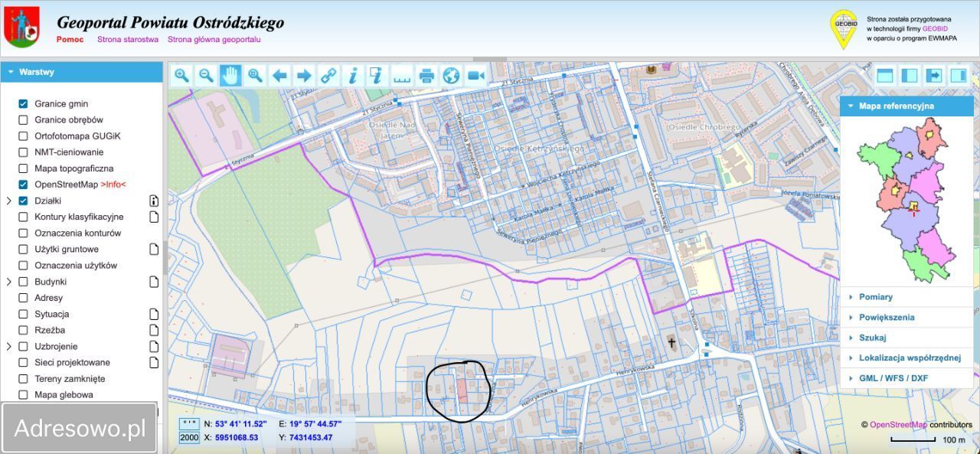Image resolution: width=980 pixels, height=454 pixels.
Task: Select the ruler measurement tool
Action: pos(402,75)
